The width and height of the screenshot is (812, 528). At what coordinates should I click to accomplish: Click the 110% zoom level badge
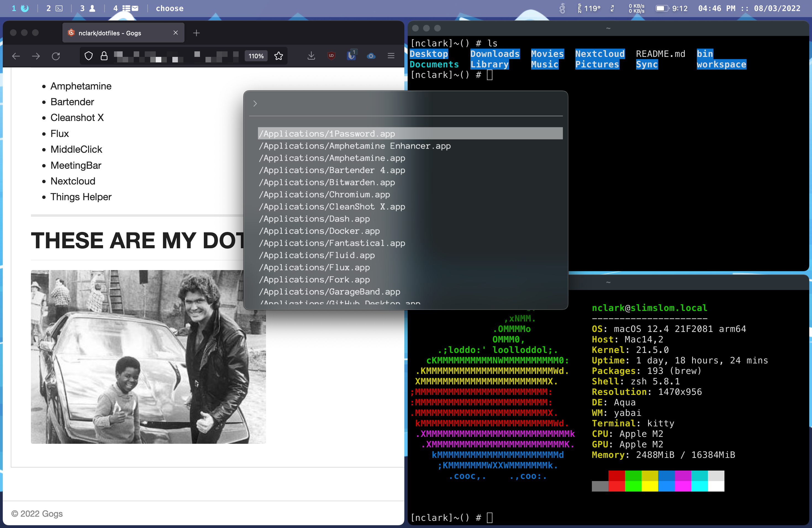click(x=256, y=56)
